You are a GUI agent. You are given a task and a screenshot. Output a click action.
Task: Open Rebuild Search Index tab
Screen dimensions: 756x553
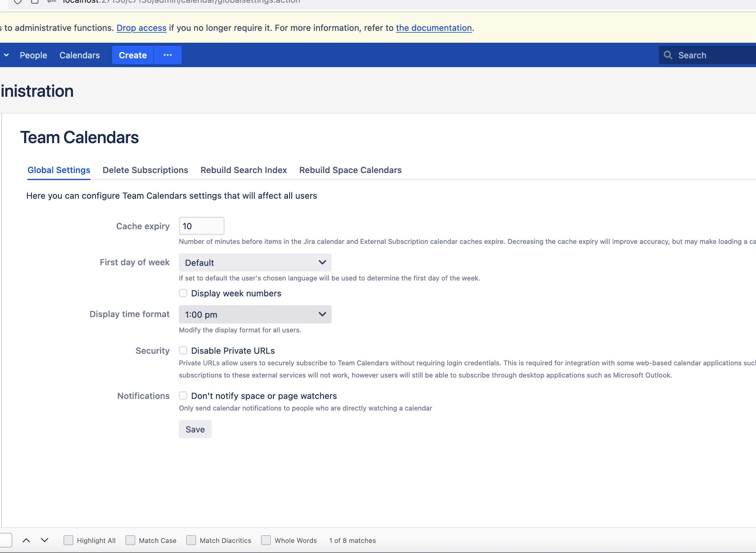[x=243, y=170]
